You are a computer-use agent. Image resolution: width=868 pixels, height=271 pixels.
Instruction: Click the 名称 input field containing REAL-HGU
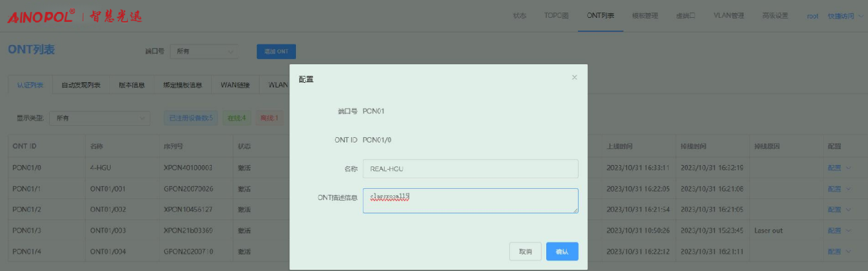470,169
